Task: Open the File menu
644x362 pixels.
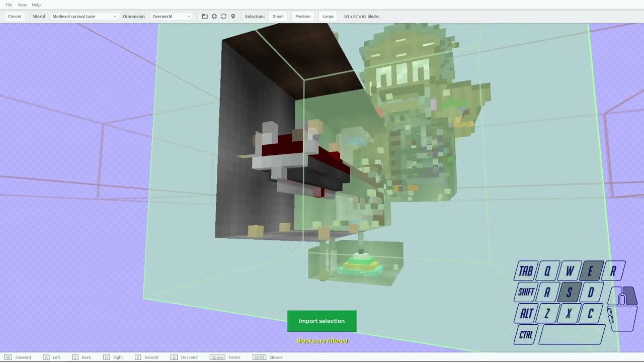Action: pyautogui.click(x=9, y=5)
